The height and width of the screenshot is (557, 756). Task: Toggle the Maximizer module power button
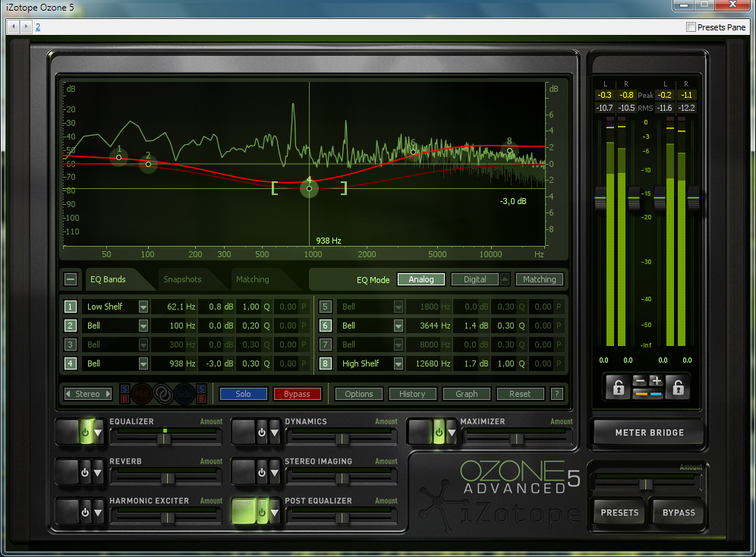pyautogui.click(x=438, y=433)
